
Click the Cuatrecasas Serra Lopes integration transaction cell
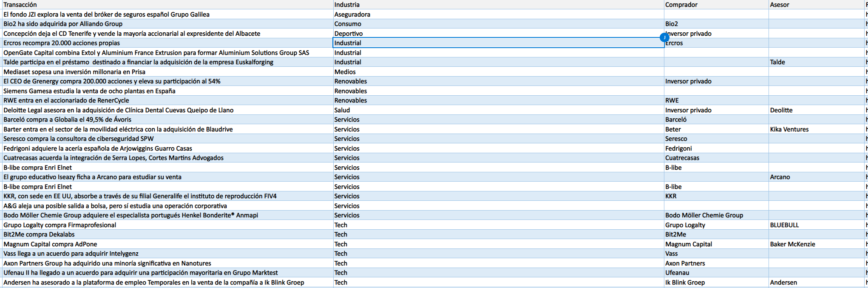167,158
